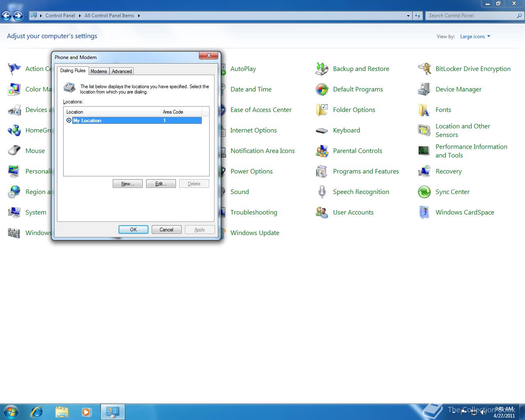Click the Mouse icon
Image resolution: width=525 pixels, height=420 pixels.
(x=14, y=151)
